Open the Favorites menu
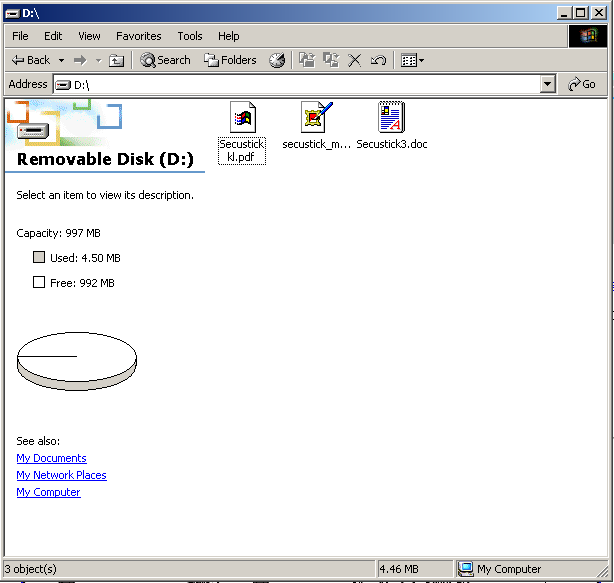Screen dimensions: 614x583 (x=138, y=36)
